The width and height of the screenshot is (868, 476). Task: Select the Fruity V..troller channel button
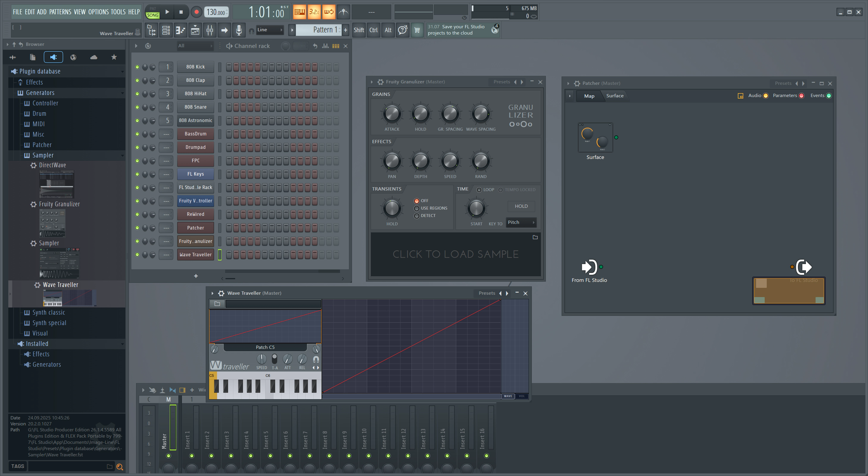195,201
